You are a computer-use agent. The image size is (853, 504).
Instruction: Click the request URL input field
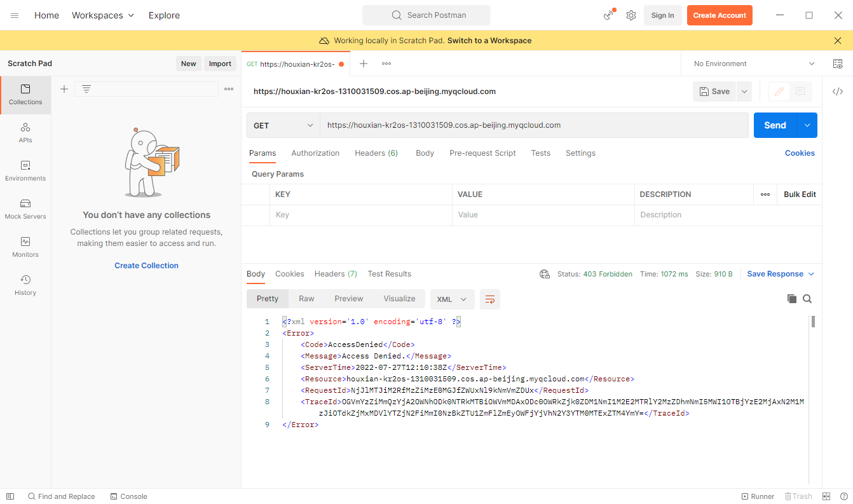[534, 125]
